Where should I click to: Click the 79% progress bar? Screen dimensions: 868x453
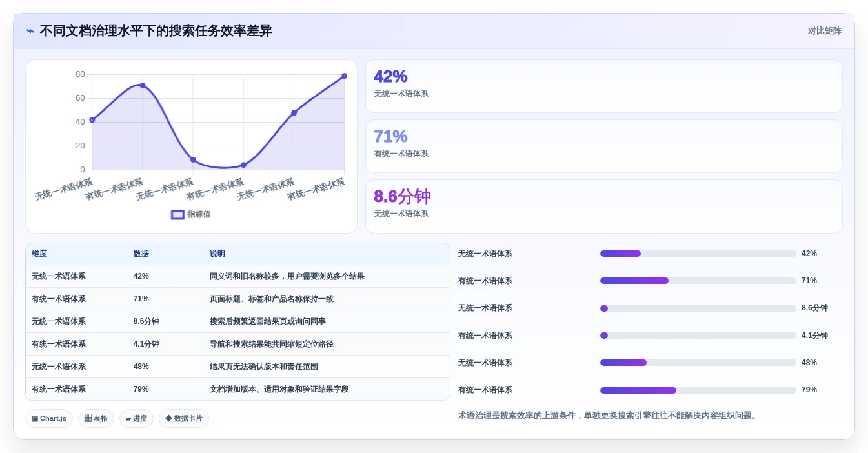click(x=698, y=390)
